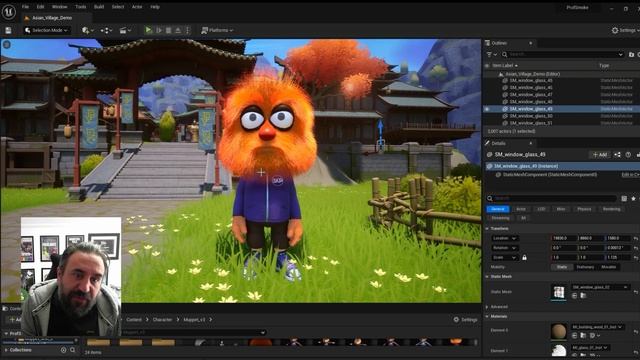Save the level with the toolbar save icon
The height and width of the screenshot is (360, 640).
8,30
